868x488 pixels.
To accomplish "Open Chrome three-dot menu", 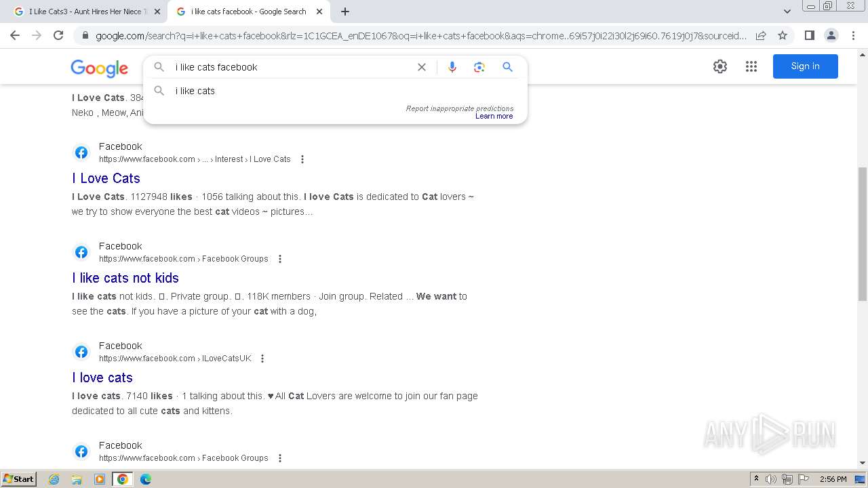I will pyautogui.click(x=853, y=35).
